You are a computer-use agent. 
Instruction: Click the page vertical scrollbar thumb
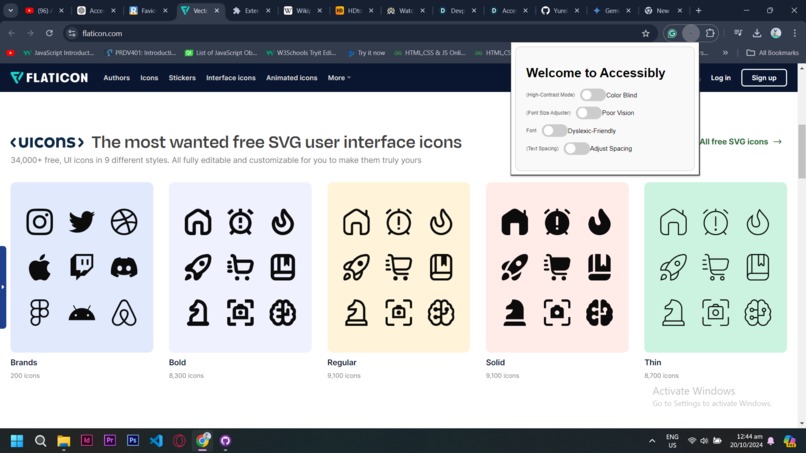coord(801,151)
